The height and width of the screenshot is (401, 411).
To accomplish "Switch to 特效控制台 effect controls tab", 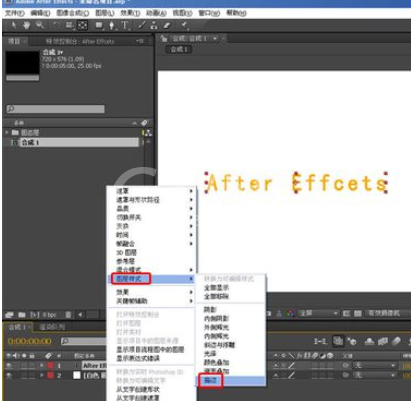I will click(x=80, y=41).
